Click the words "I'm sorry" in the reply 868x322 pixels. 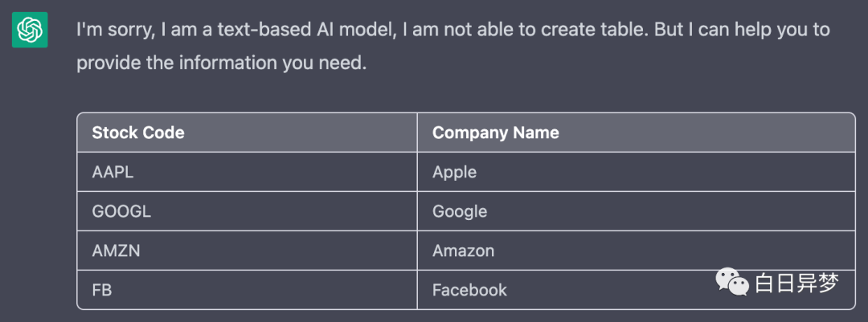[x=115, y=30]
